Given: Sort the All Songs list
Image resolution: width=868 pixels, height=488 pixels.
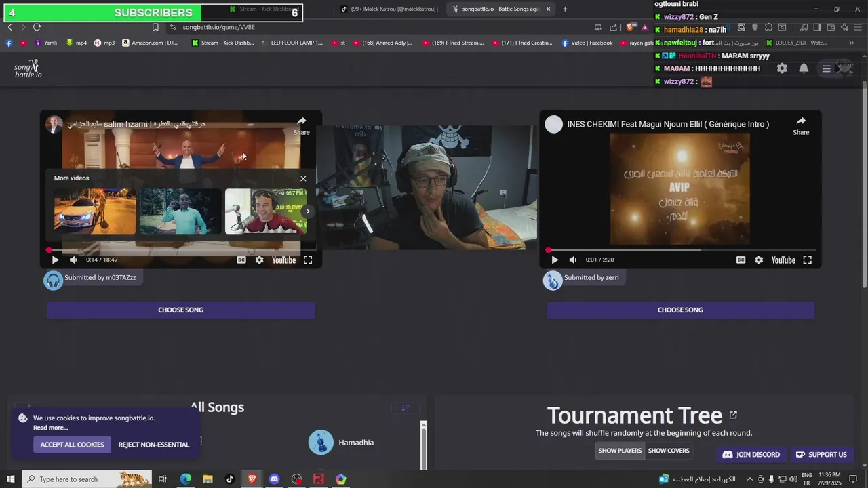Looking at the screenshot, I should pyautogui.click(x=406, y=407).
